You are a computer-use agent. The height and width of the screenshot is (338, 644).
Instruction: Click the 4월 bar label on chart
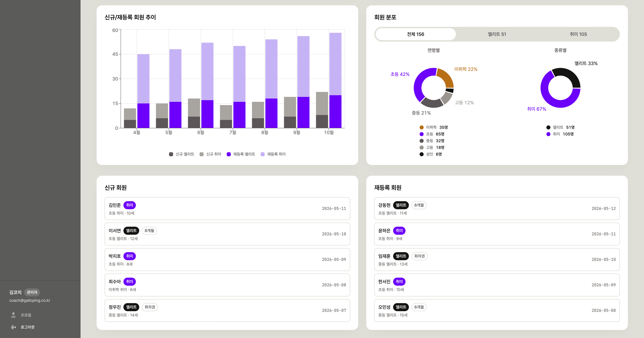(137, 132)
